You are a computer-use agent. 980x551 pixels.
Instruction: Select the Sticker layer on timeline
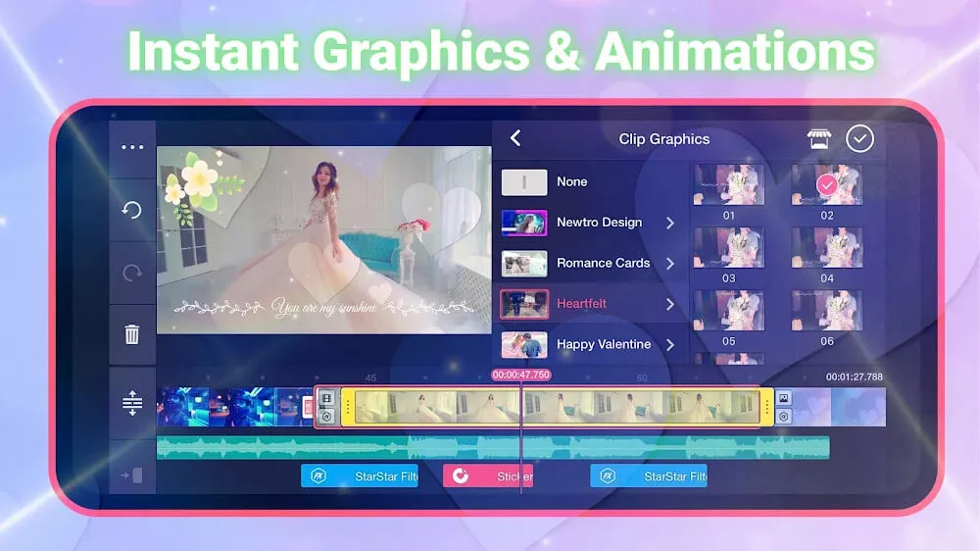click(x=488, y=476)
